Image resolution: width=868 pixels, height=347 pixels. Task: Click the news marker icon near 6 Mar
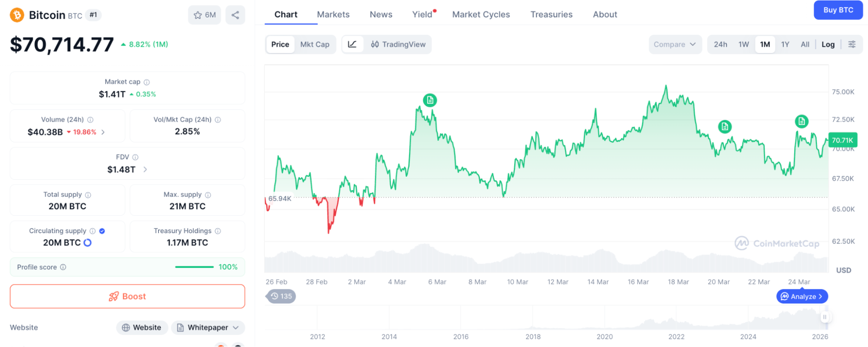point(430,100)
